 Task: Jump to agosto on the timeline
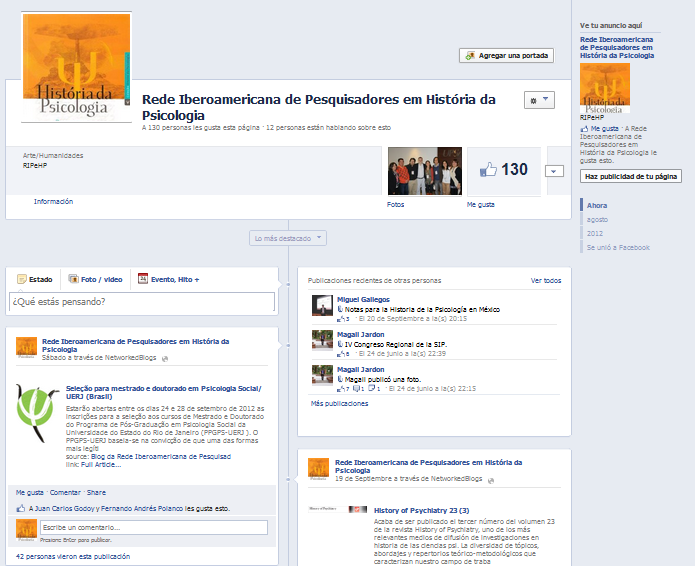[596, 219]
